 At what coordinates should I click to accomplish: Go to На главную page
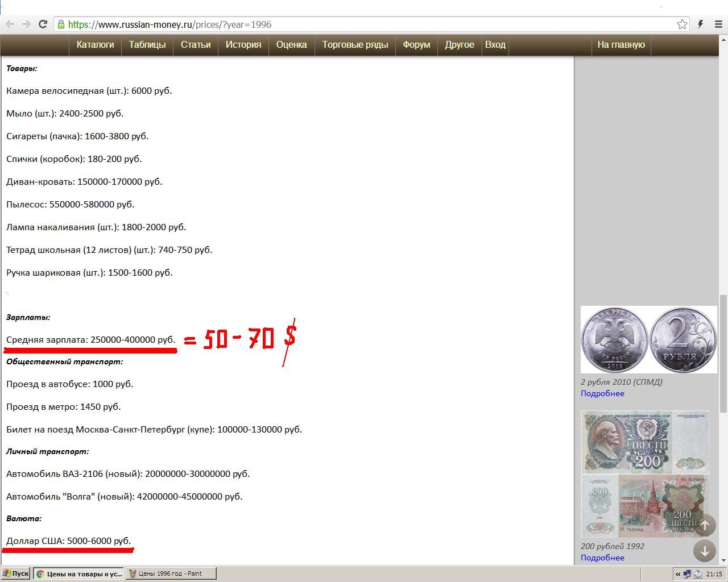621,44
